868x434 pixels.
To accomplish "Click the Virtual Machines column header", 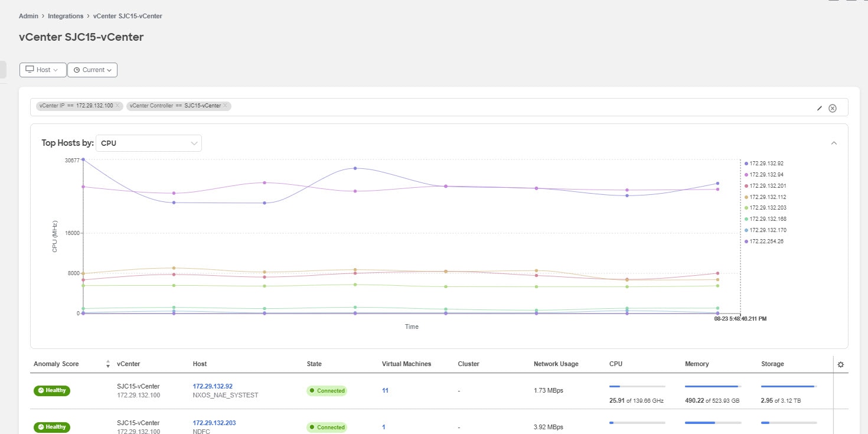I will pos(407,364).
